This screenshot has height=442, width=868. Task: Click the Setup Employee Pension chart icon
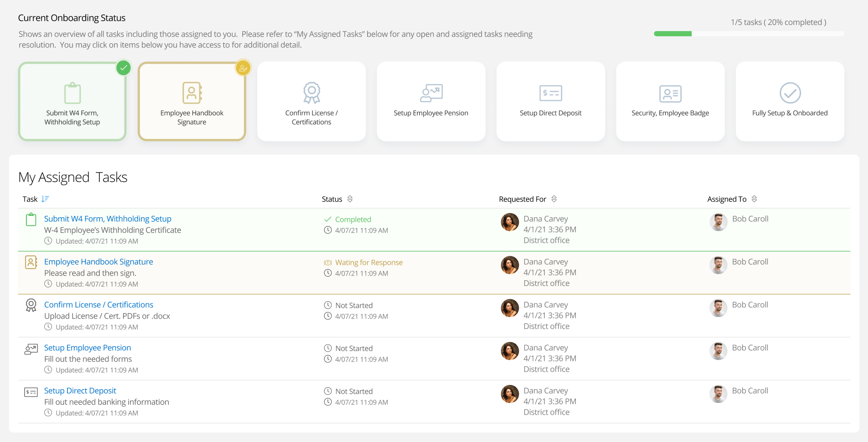click(x=431, y=93)
